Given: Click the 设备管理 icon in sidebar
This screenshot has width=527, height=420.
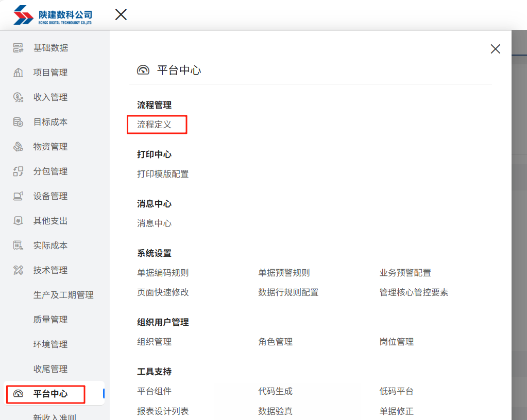Looking at the screenshot, I should coord(18,196).
